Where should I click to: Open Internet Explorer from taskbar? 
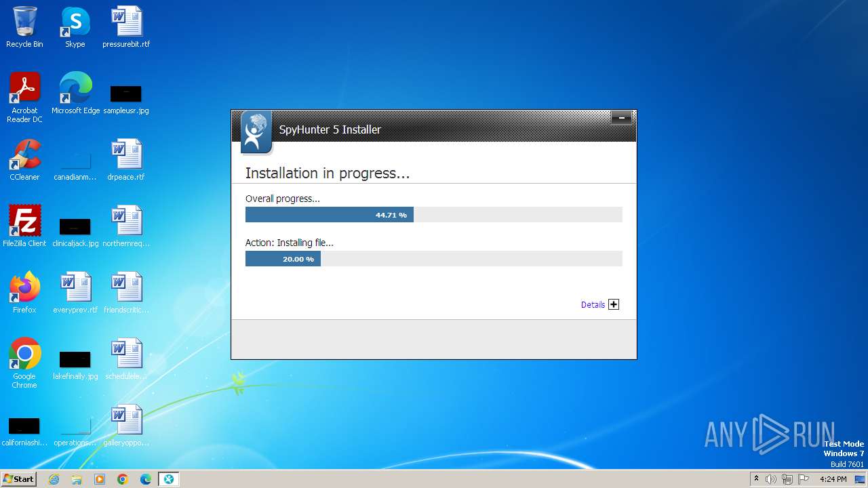54,479
